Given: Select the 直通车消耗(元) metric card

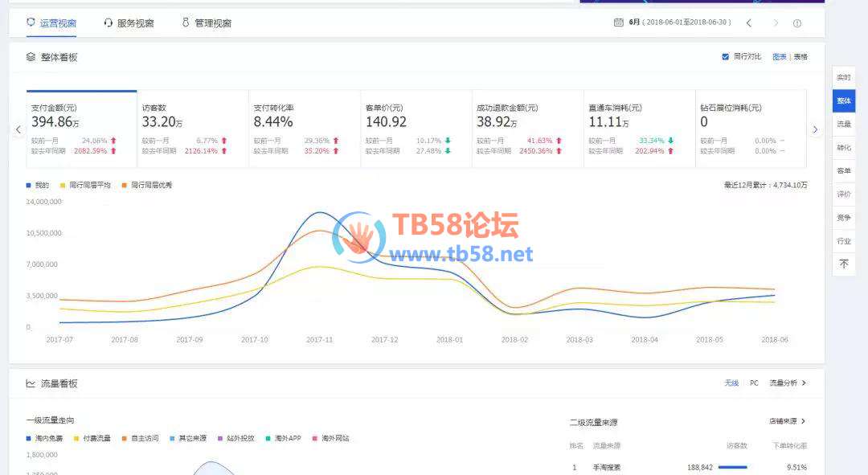Looking at the screenshot, I should tap(640, 129).
